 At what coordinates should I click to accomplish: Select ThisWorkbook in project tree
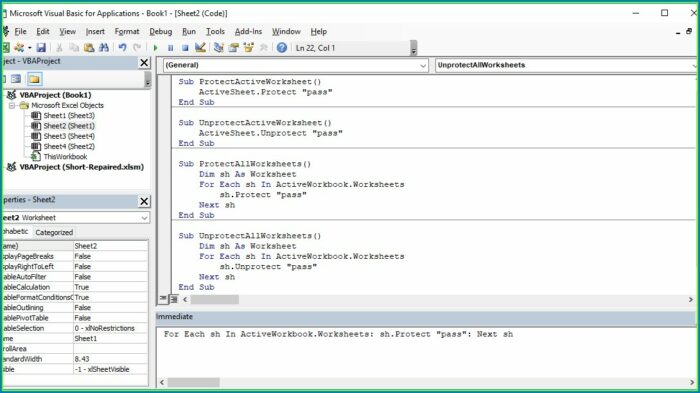65,156
